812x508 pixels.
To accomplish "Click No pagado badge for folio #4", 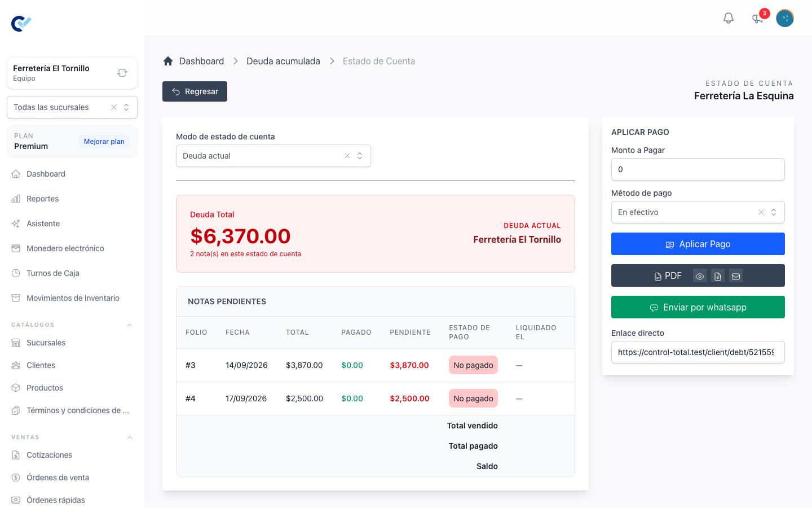I will pyautogui.click(x=473, y=398).
